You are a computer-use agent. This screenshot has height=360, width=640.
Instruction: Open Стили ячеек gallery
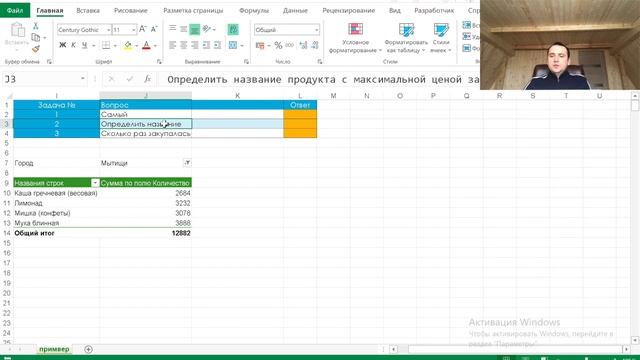pos(441,38)
